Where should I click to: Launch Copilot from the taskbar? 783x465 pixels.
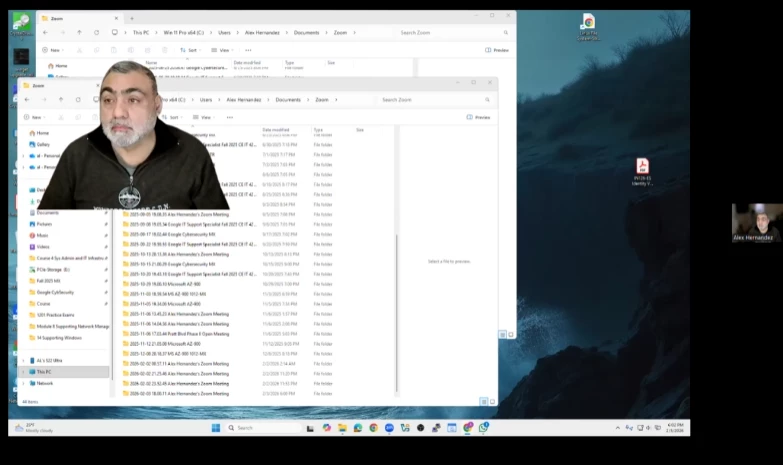click(x=327, y=428)
